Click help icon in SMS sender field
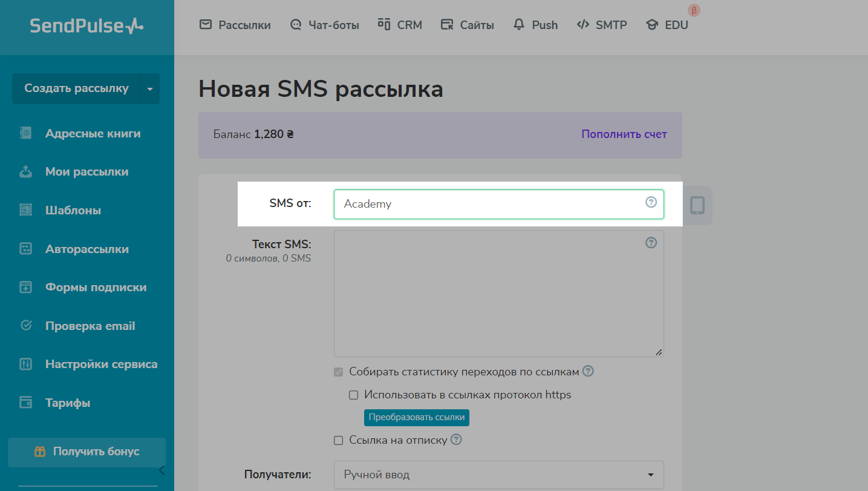This screenshot has height=491, width=868. pos(651,203)
